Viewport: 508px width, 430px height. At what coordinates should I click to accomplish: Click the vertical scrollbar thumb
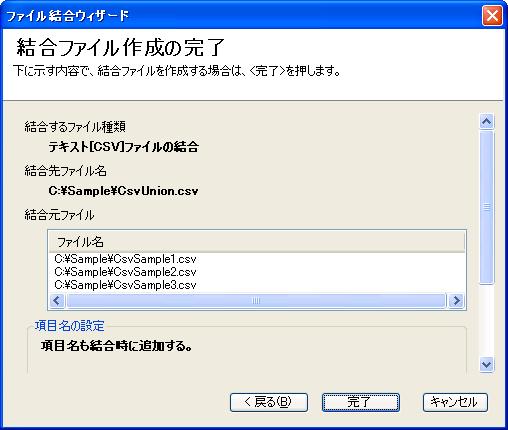click(487, 207)
